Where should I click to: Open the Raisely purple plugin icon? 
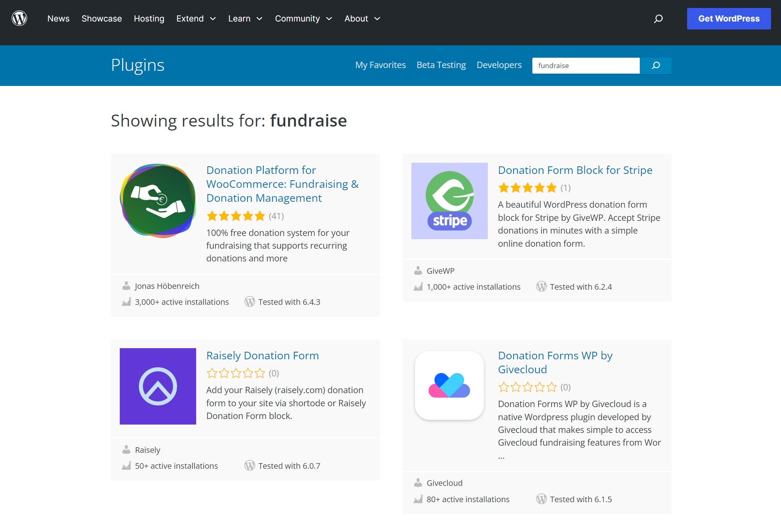[x=158, y=386]
